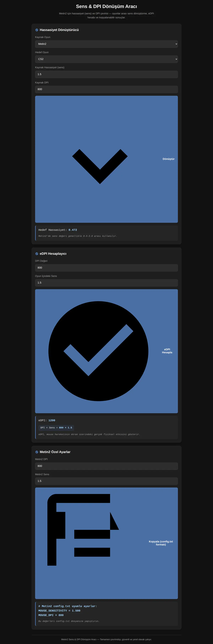213x644 pixels.
Task: Click the Kopyala (config.txt formatı) button
Action: click(x=106, y=543)
